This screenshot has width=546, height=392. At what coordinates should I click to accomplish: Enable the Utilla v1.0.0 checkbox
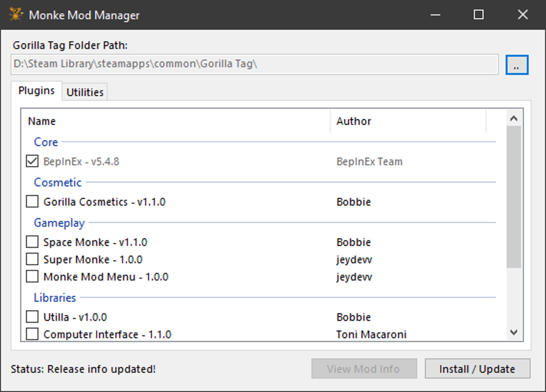[x=33, y=317]
